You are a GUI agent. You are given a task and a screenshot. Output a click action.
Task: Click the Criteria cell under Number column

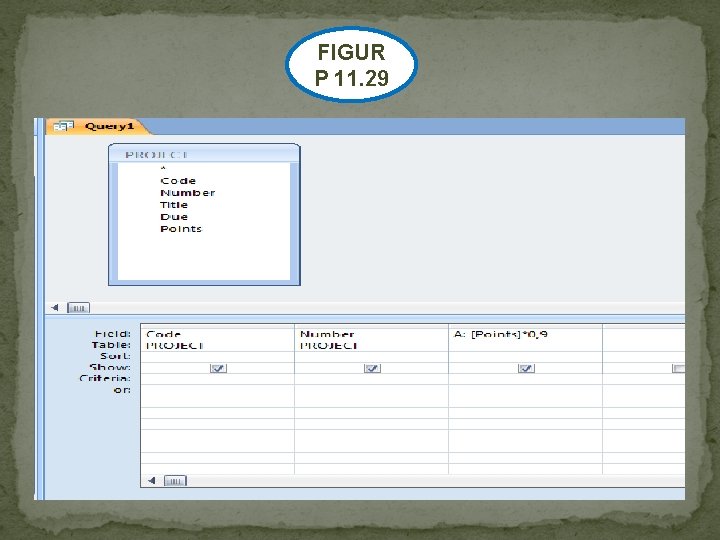click(371, 379)
